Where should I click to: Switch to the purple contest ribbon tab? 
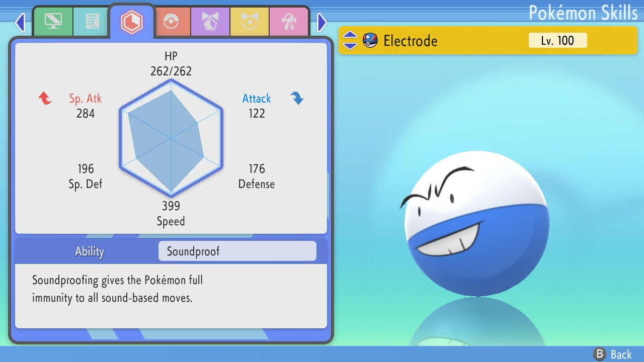point(210,22)
